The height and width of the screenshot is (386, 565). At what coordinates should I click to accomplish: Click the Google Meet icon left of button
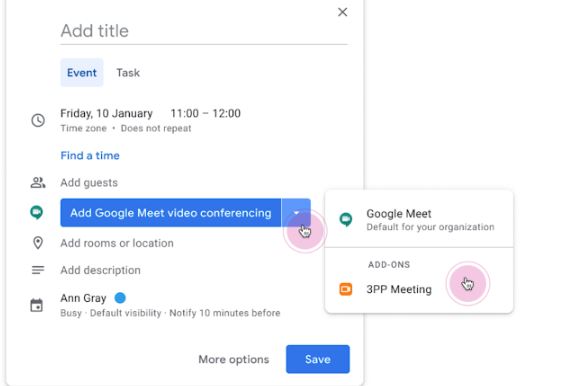37,212
